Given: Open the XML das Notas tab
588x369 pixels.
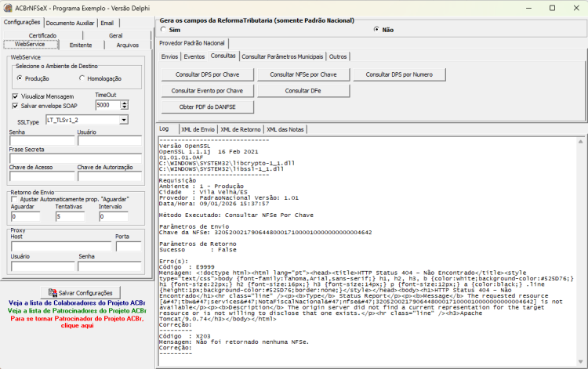Looking at the screenshot, I should 285,129.
